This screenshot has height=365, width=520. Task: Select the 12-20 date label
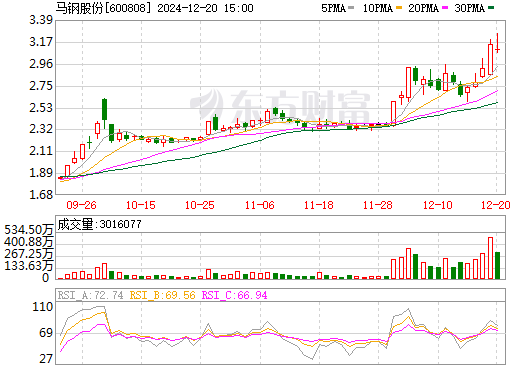(x=496, y=205)
